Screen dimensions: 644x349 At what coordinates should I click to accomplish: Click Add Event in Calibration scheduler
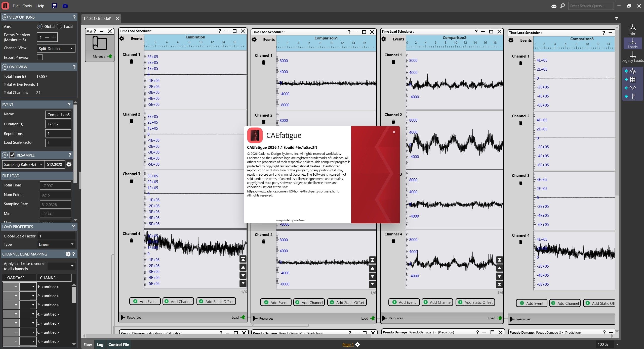pyautogui.click(x=145, y=302)
